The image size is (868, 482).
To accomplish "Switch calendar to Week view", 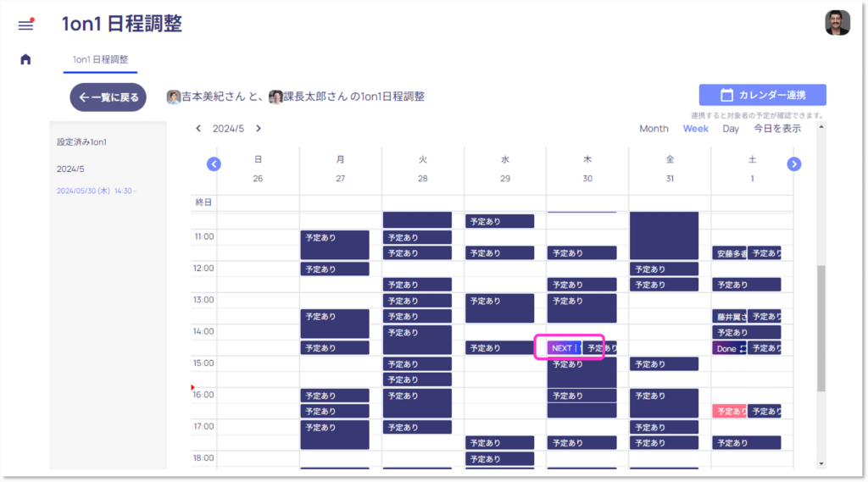I will (x=696, y=129).
